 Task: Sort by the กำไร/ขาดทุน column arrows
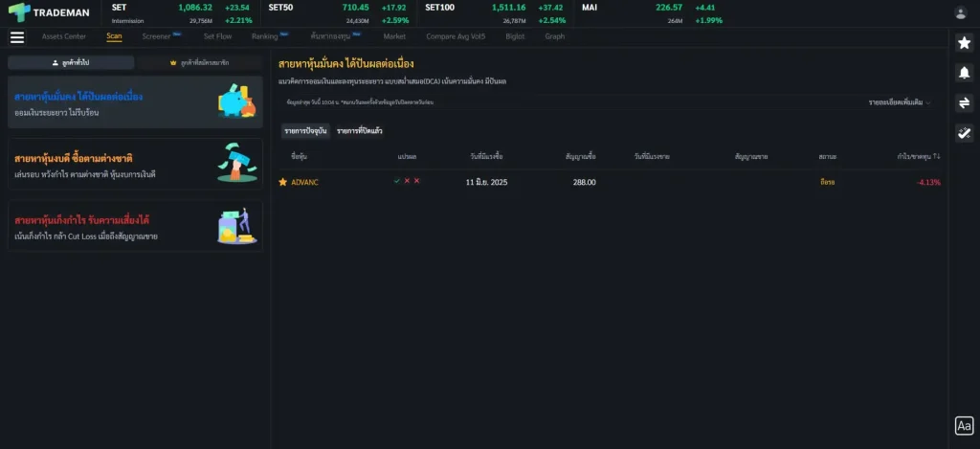coord(937,156)
